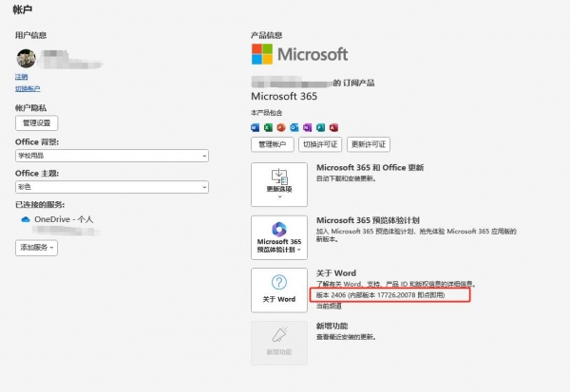Open Microsoft 365 预览体验计划 button
Screen dimensions: 570x392
click(279, 237)
